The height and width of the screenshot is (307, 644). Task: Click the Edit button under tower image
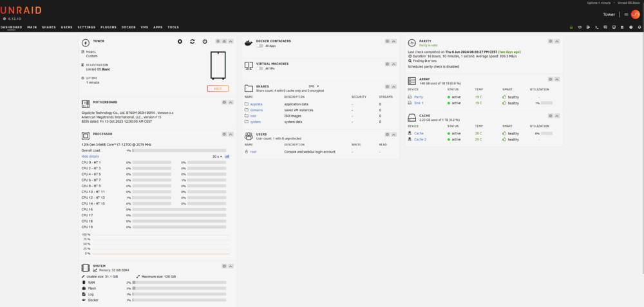point(218,89)
